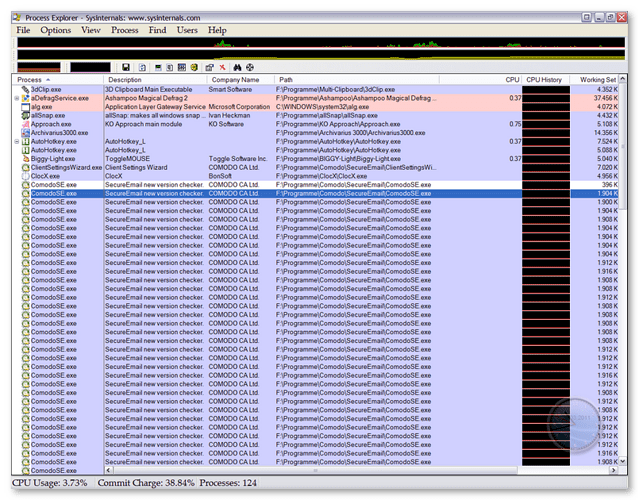The height and width of the screenshot is (500, 638).
Task: Click 'Processes: 124' in status bar
Action: click(228, 483)
